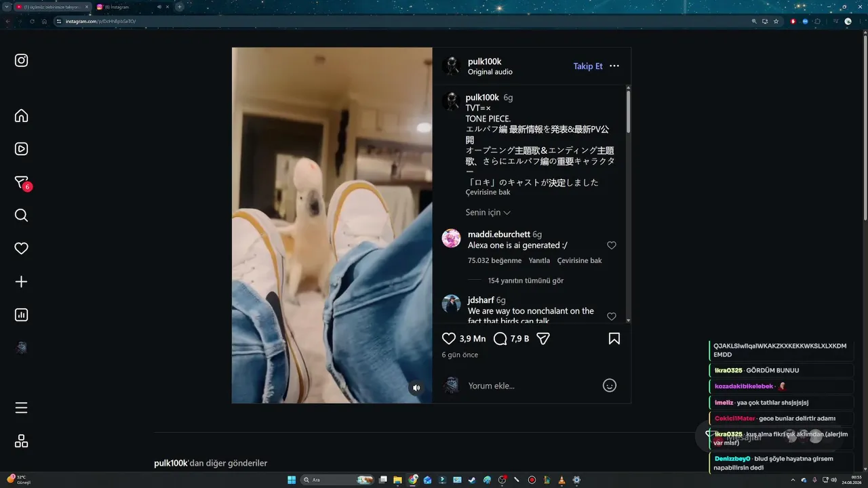Save the post with the bookmark icon
This screenshot has height=488, width=868.
pyautogui.click(x=614, y=338)
